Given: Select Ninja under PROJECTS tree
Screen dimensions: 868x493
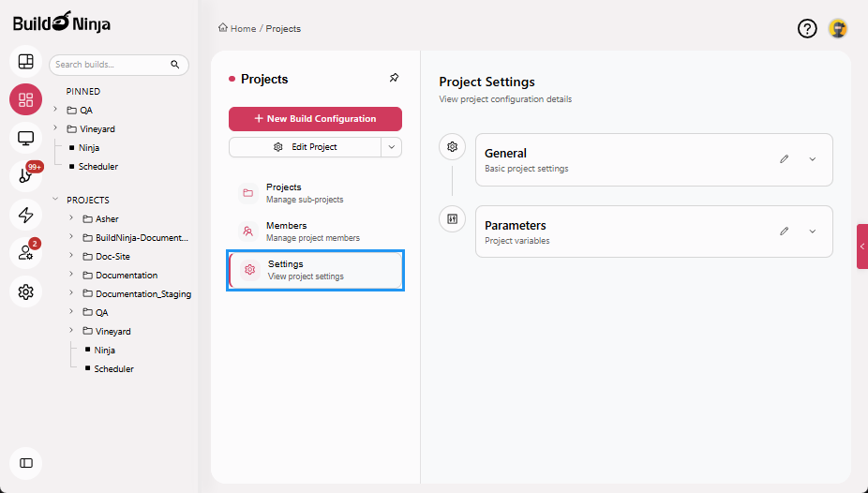Looking at the screenshot, I should 105,351.
